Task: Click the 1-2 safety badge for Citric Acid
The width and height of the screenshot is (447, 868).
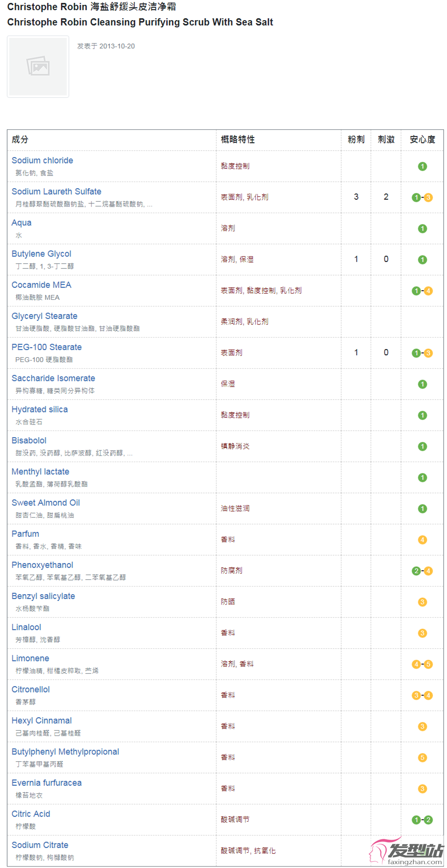Action: 422,820
